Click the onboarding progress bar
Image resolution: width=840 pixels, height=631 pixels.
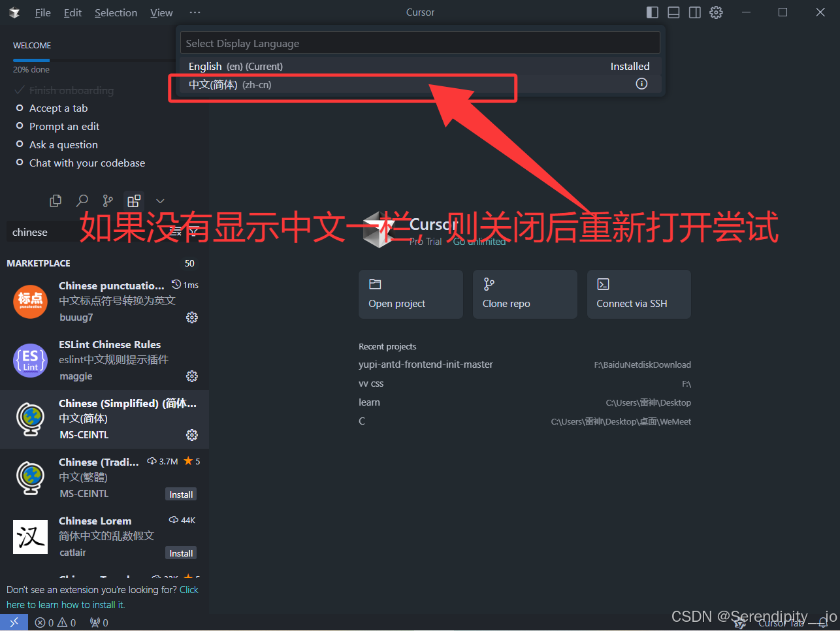pos(93,60)
